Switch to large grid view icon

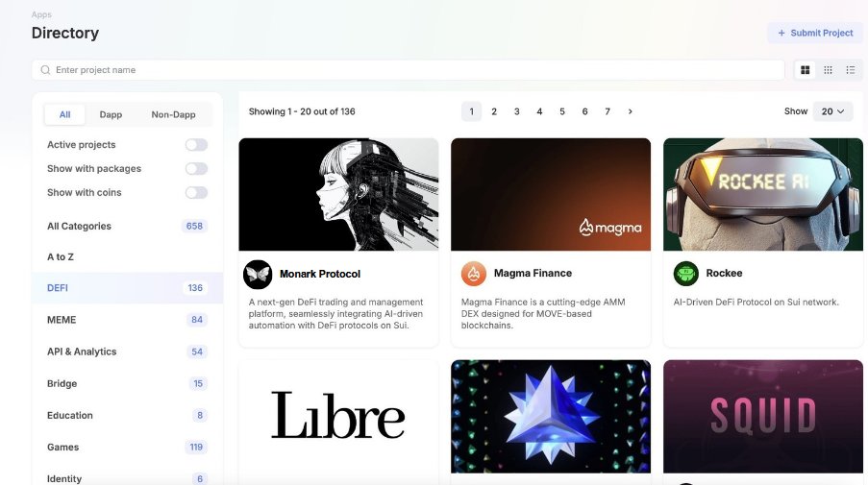click(x=805, y=70)
